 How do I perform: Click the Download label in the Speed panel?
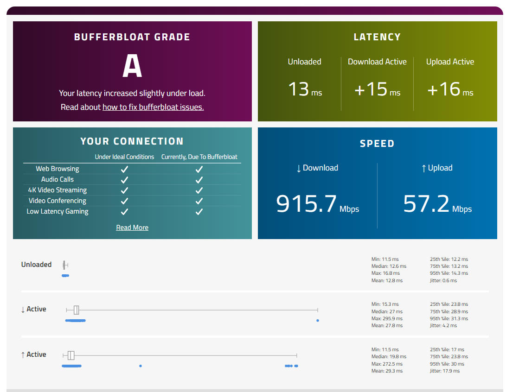coord(318,168)
